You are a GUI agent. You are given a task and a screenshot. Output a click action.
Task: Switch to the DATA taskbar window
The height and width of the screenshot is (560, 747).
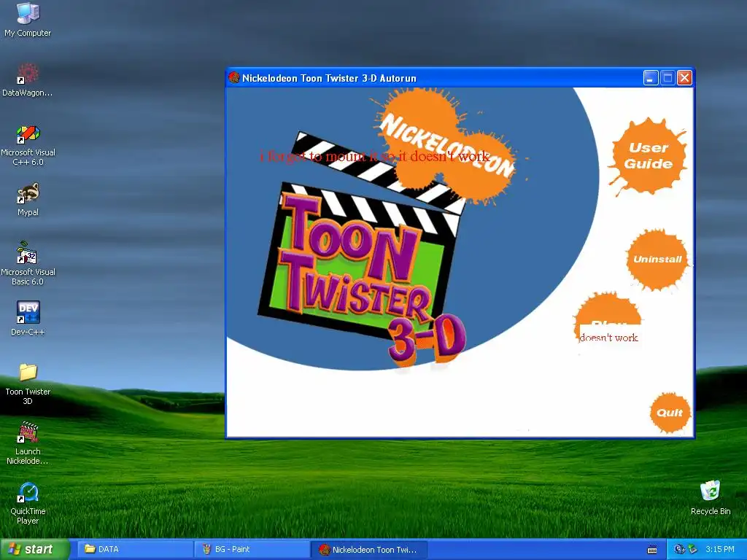(x=135, y=549)
